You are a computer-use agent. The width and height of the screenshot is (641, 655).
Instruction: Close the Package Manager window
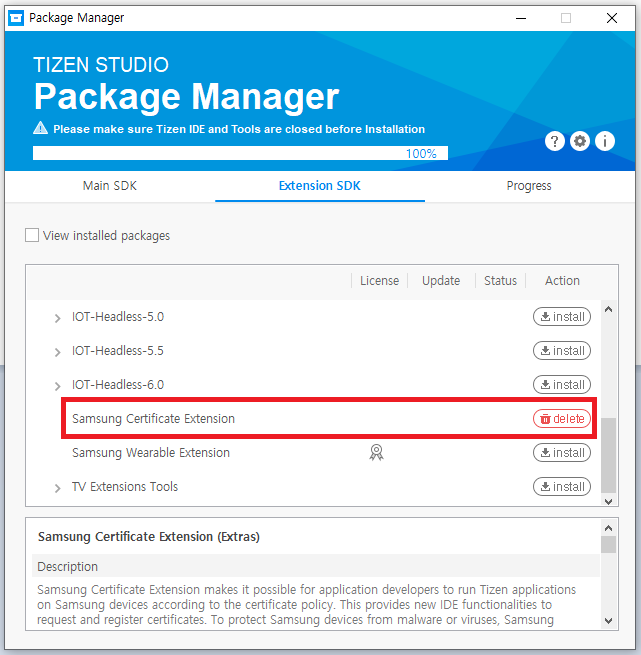pyautogui.click(x=612, y=18)
